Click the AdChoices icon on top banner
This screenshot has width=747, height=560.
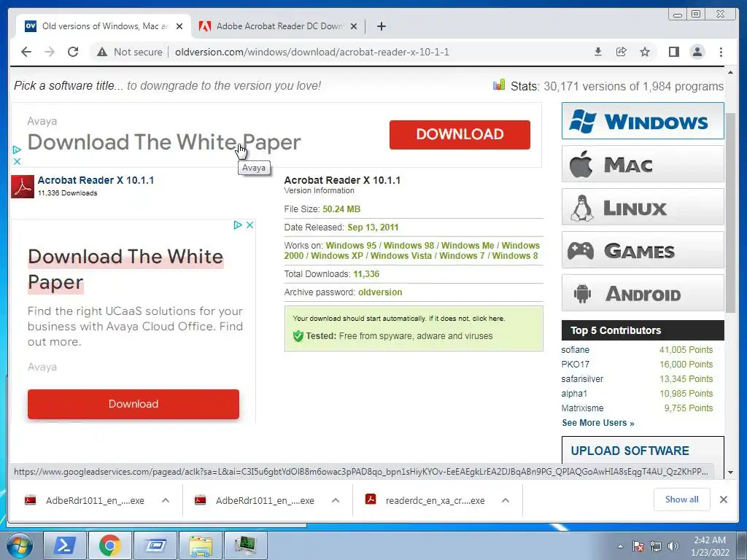(x=17, y=149)
